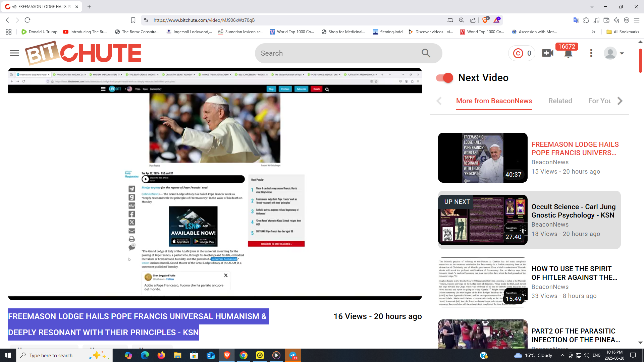
Task: Open the All Bookmarks folder
Action: click(623, 32)
